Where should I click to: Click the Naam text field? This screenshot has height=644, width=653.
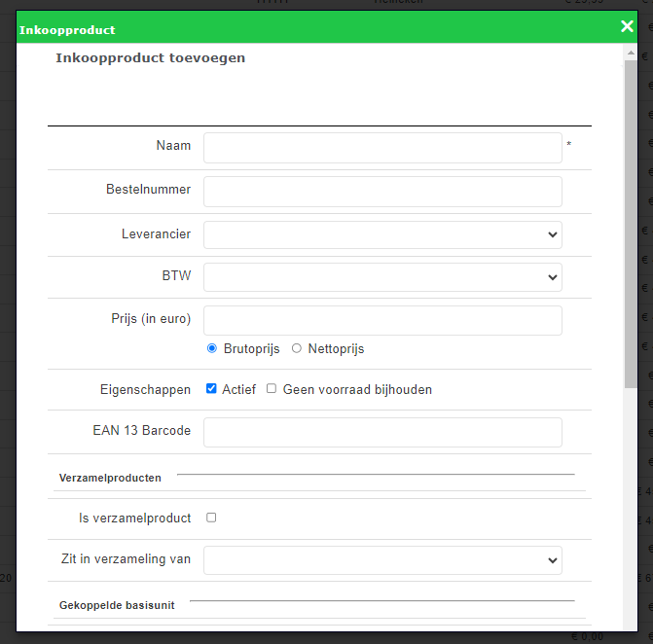(382, 148)
